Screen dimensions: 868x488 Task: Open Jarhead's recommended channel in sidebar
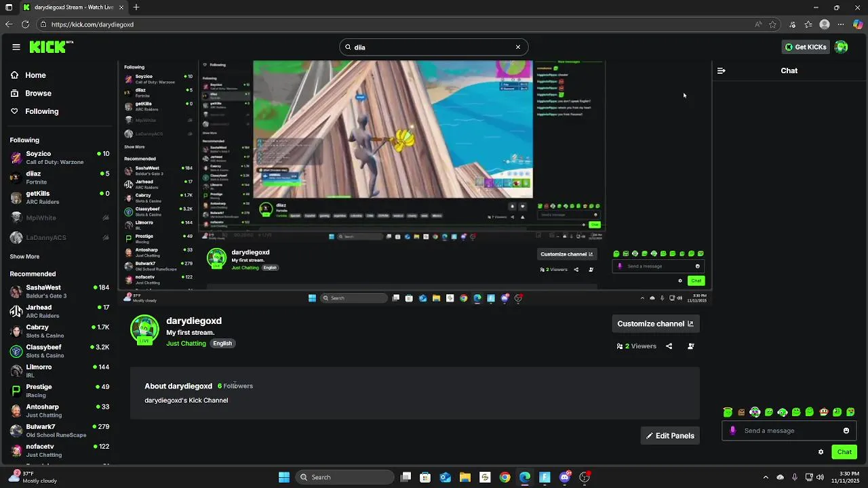click(60, 311)
